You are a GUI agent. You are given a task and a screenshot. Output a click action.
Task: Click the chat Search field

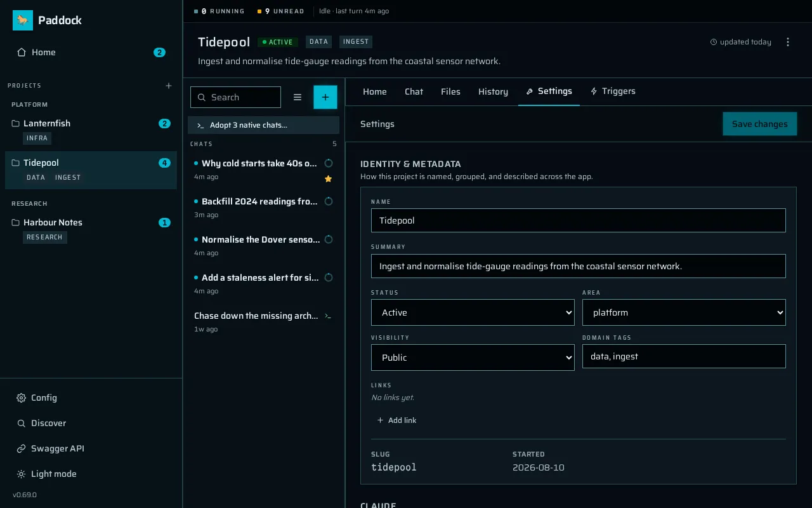[x=235, y=97]
